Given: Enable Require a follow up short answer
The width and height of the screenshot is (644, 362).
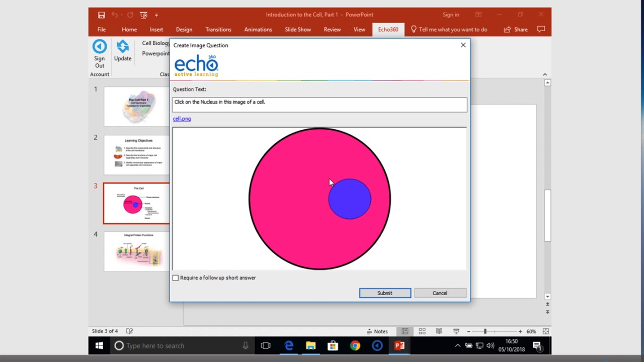Looking at the screenshot, I should click(176, 278).
